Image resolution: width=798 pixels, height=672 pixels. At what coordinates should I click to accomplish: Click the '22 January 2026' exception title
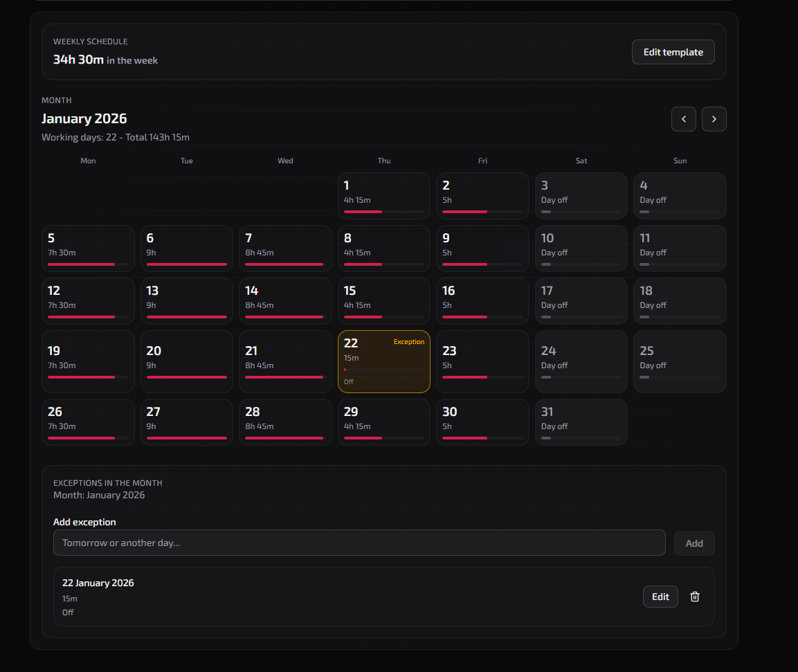click(x=98, y=583)
